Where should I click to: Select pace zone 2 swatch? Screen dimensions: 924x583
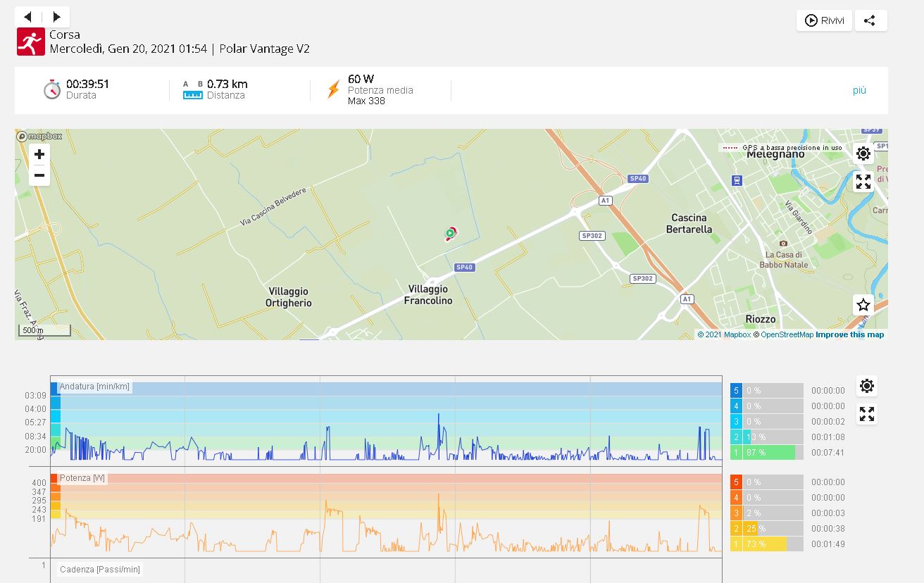[x=736, y=437]
